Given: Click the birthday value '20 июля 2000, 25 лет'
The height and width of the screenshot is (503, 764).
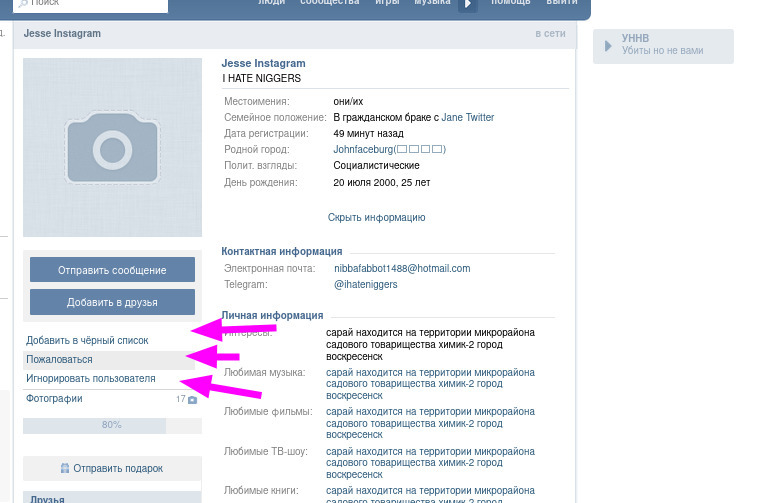Looking at the screenshot, I should click(x=382, y=183).
